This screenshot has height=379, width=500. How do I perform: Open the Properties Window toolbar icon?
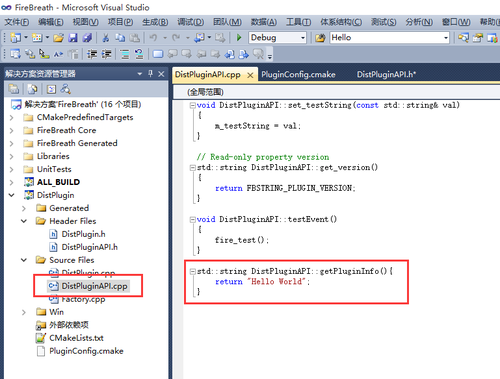pos(478,38)
